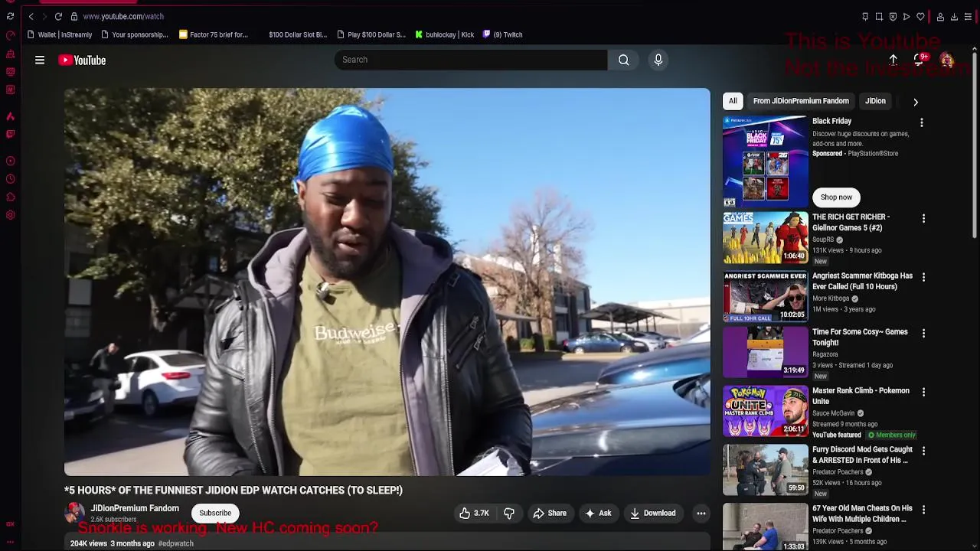Click the #edpwatch hashtag
Image resolution: width=980 pixels, height=551 pixels.
point(176,543)
